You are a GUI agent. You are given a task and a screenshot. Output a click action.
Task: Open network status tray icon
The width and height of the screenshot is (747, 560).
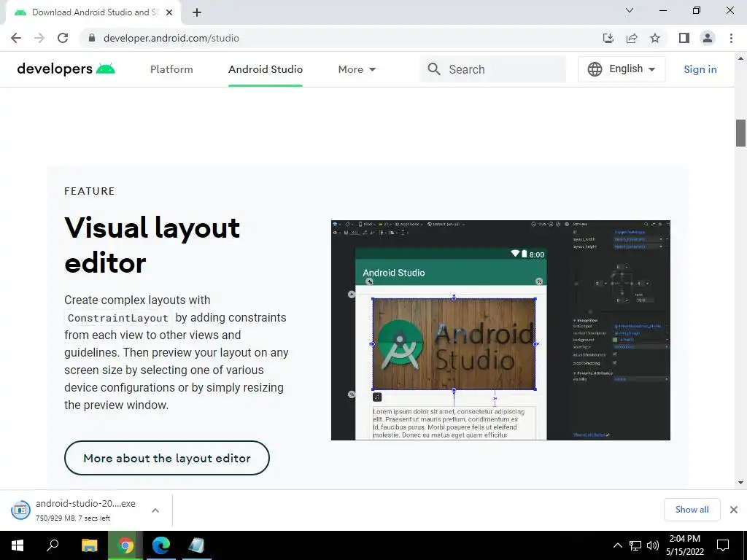coord(635,545)
